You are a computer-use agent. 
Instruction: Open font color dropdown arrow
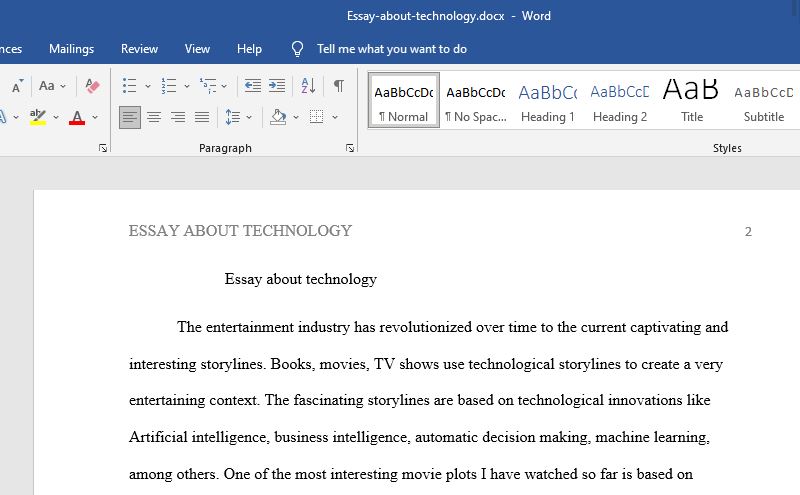[x=95, y=117]
